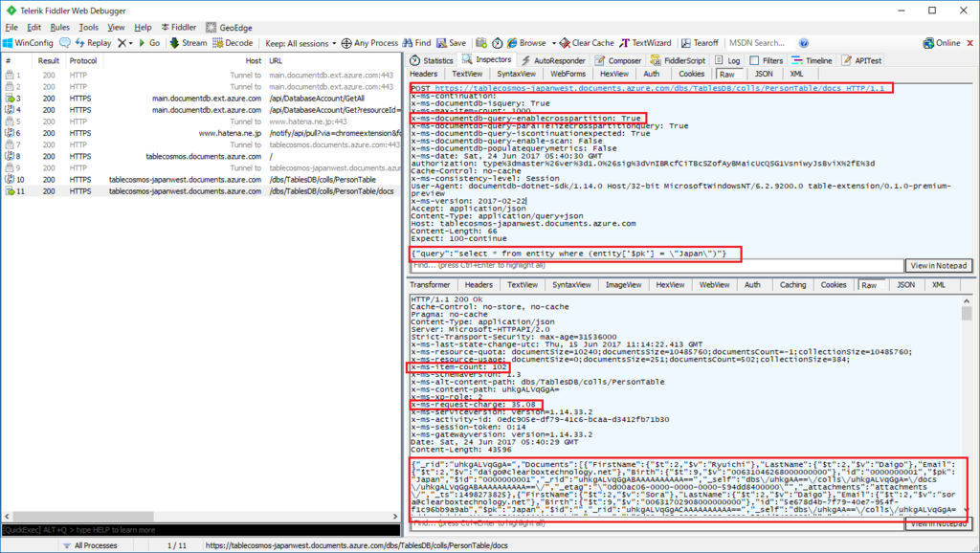Open the Tools menu
Image resolution: width=980 pixels, height=553 pixels.
point(89,28)
